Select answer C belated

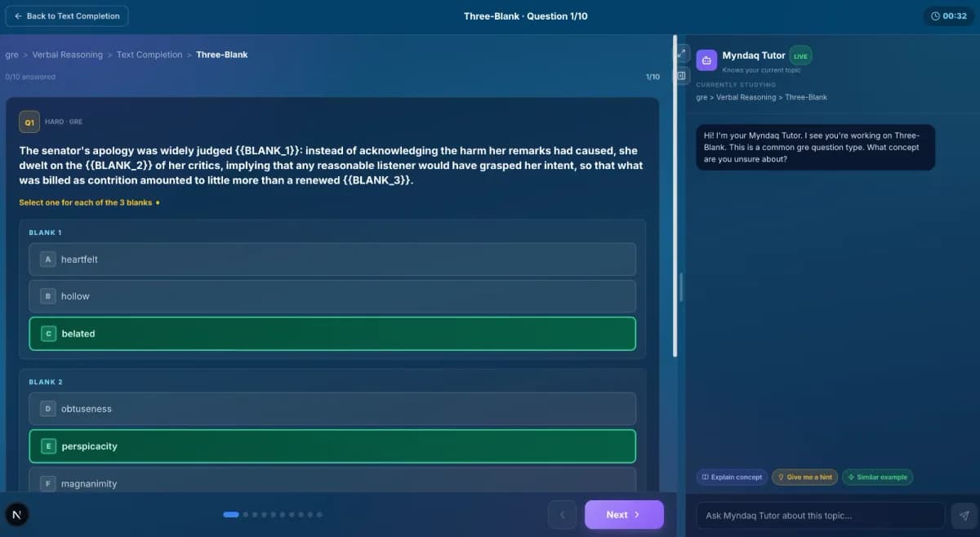pos(332,334)
